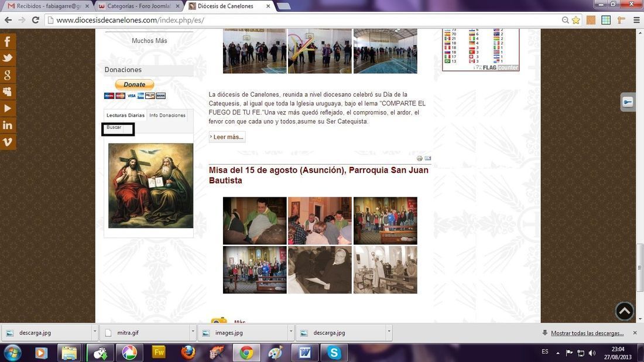
Task: Open the Vimeo link in the social sidebar
Action: [8, 142]
